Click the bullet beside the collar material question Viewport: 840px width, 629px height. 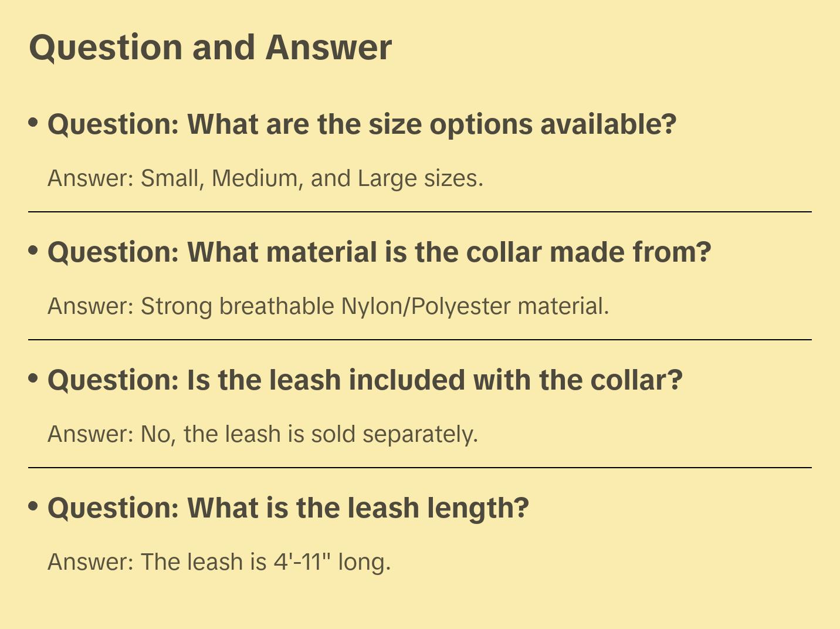click(33, 251)
